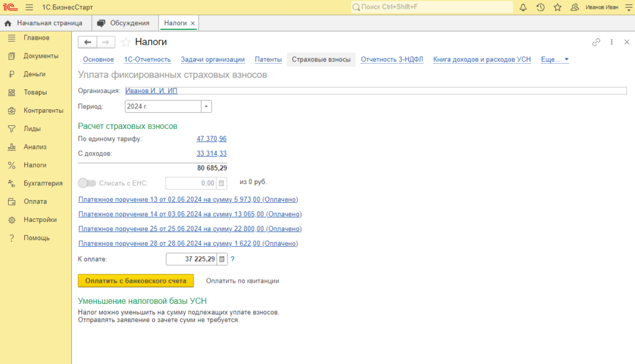Click the 1C logo icon
The width and height of the screenshot is (635, 364).
point(10,7)
